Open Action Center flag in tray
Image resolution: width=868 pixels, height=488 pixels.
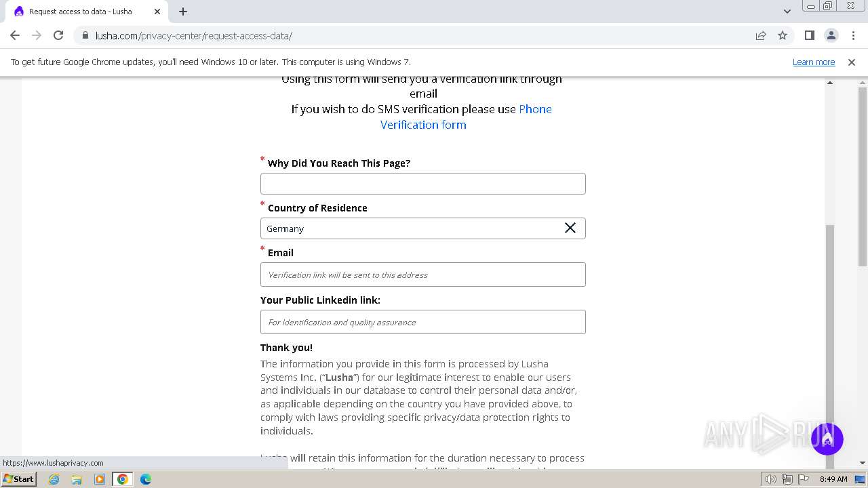[804, 479]
